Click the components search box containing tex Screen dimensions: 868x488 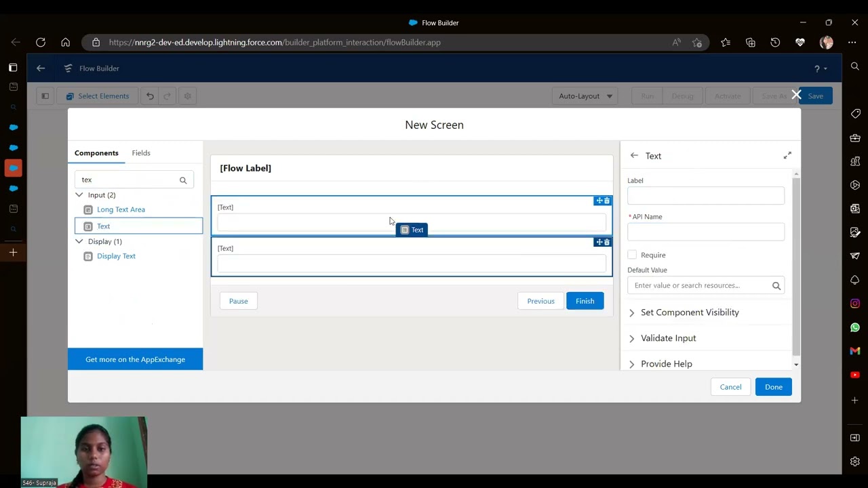[134, 180]
